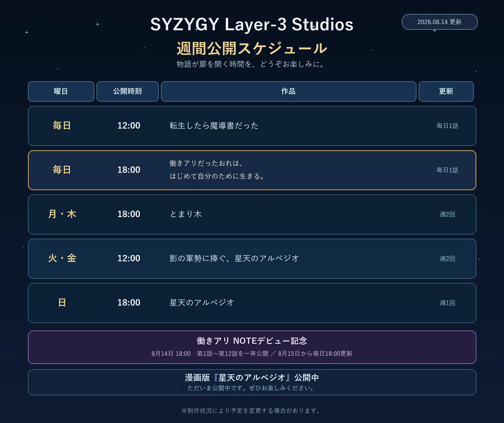Click the "日" day cell in the Sunday row

(62, 303)
